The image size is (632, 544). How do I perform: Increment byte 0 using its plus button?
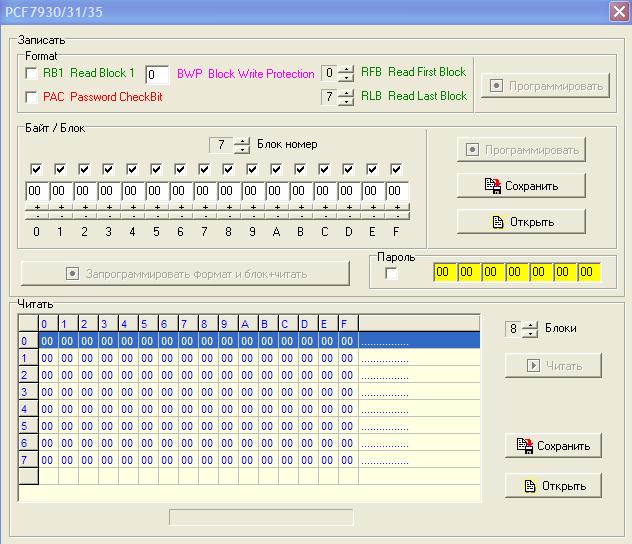pyautogui.click(x=37, y=207)
